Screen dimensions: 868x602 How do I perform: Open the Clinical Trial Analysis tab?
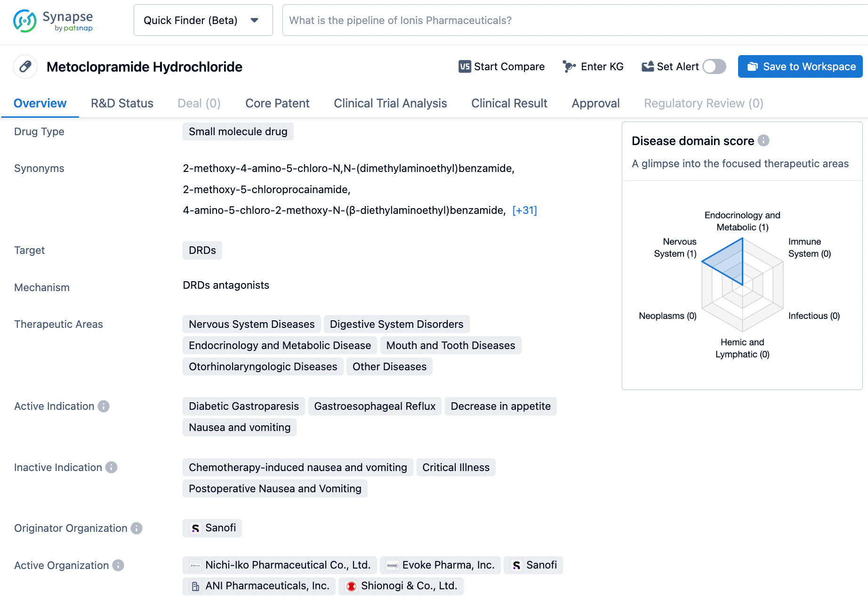coord(390,103)
